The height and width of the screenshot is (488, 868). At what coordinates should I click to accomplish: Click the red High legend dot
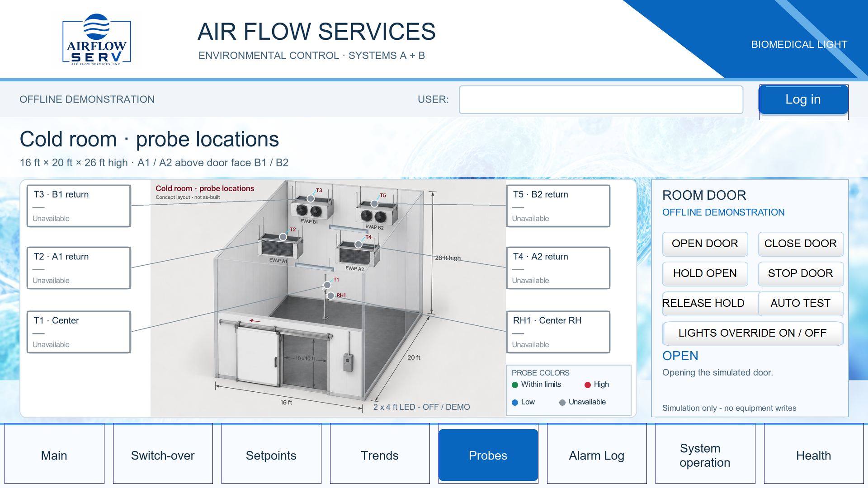click(588, 385)
